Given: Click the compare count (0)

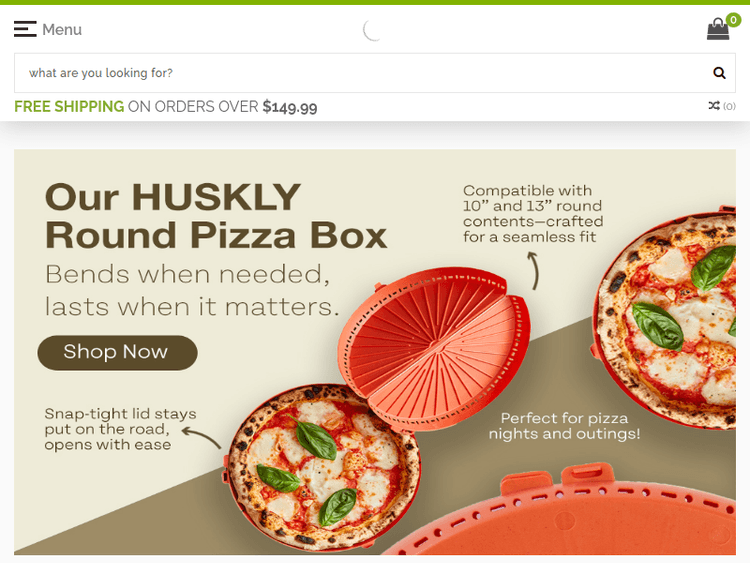Looking at the screenshot, I should (729, 106).
